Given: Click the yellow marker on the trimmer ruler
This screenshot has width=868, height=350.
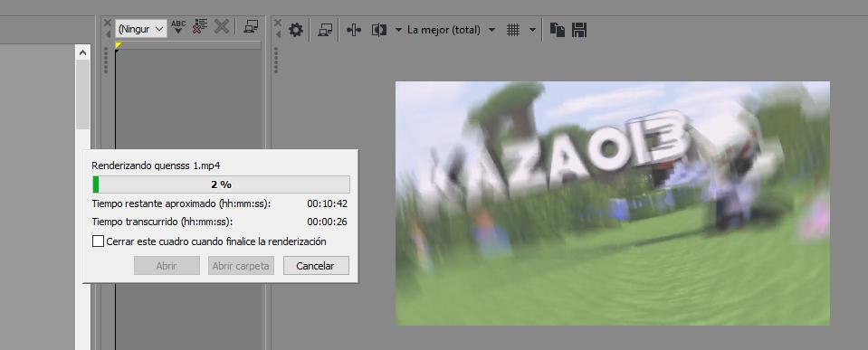Looking at the screenshot, I should click(x=118, y=46).
